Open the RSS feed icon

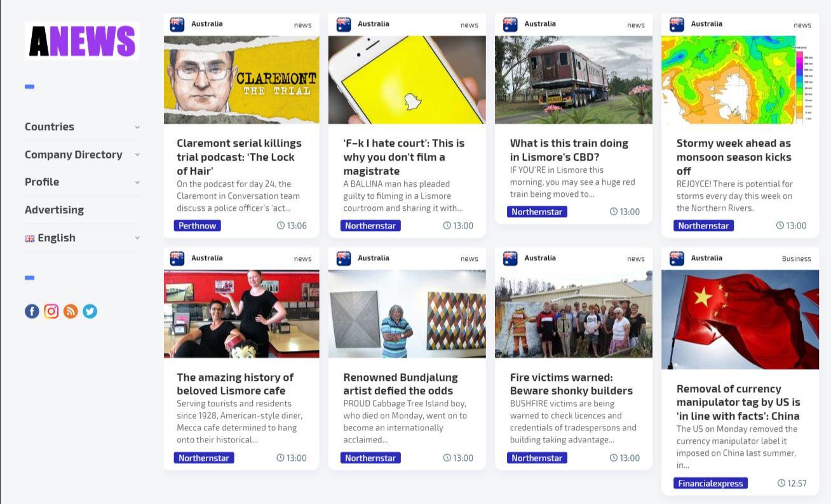click(x=71, y=311)
